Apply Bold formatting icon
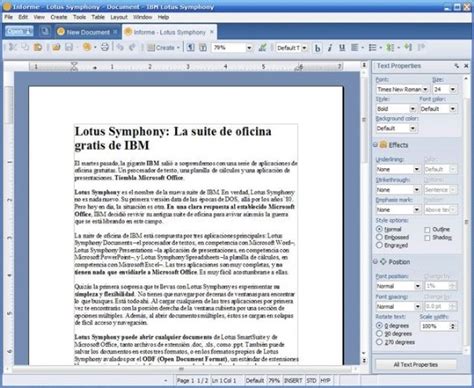The height and width of the screenshot is (388, 474). [x=318, y=48]
